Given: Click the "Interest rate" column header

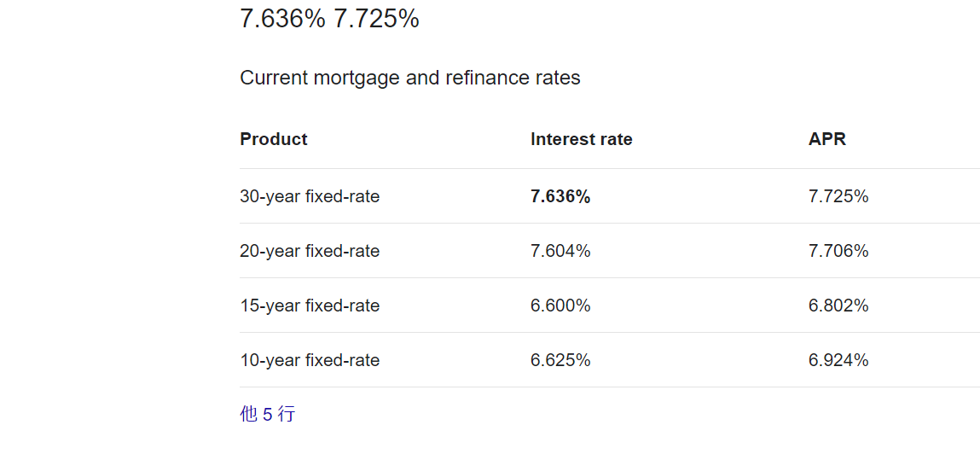Looking at the screenshot, I should (581, 139).
